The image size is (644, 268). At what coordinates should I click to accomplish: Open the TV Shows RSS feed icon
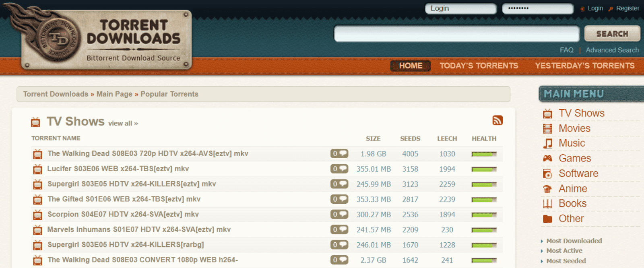[497, 121]
